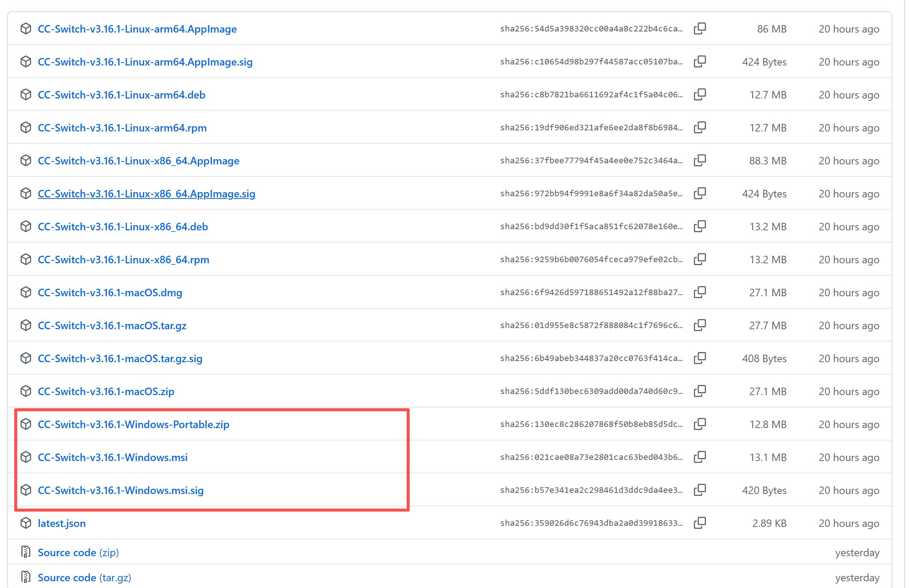Copy sha256 of latest.json
This screenshot has height=588, width=910.
(x=700, y=523)
